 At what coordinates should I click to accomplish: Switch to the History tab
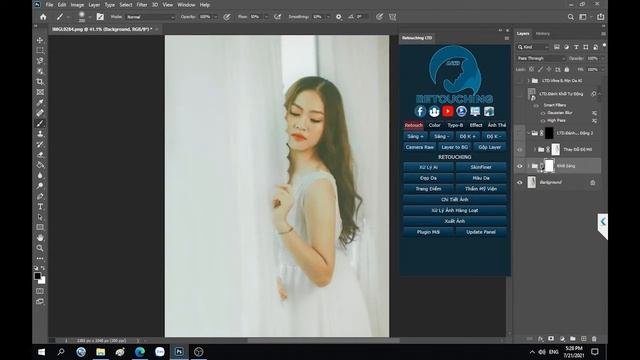tap(542, 33)
